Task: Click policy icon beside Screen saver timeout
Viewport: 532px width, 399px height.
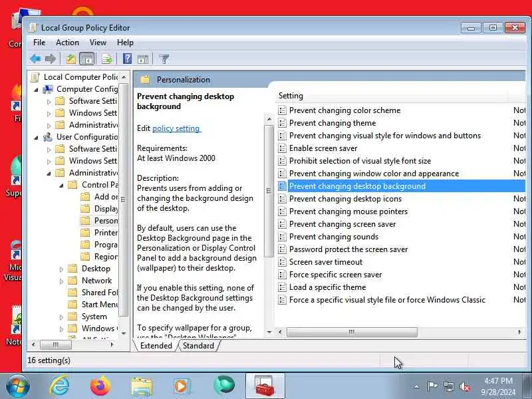Action: (282, 262)
